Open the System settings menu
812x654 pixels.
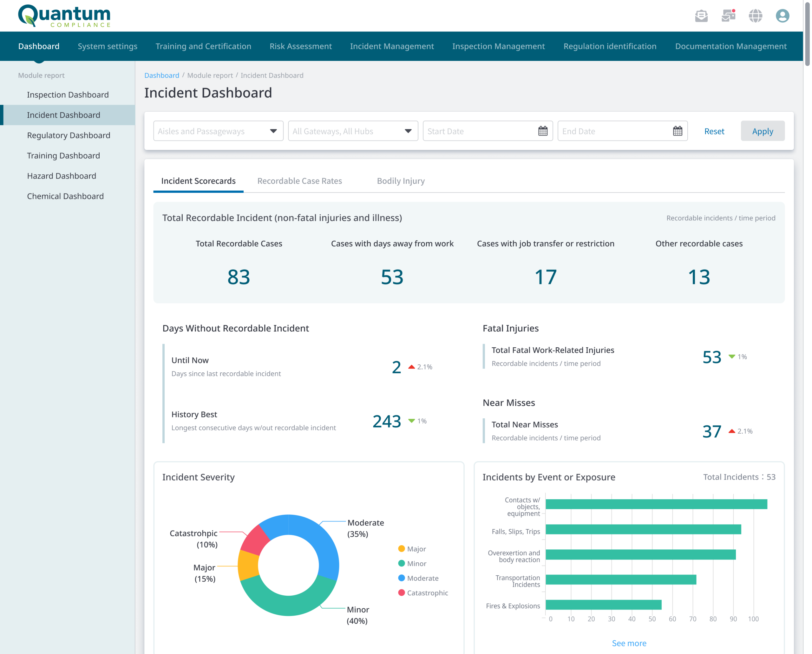click(108, 46)
